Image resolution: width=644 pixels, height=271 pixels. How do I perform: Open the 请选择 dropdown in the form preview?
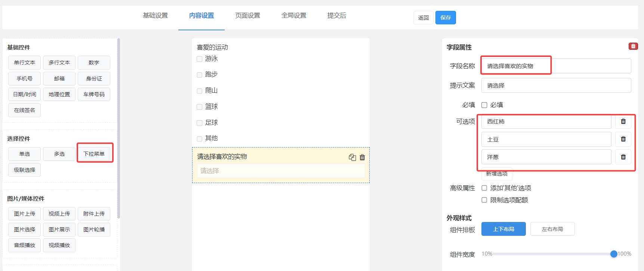(x=281, y=171)
